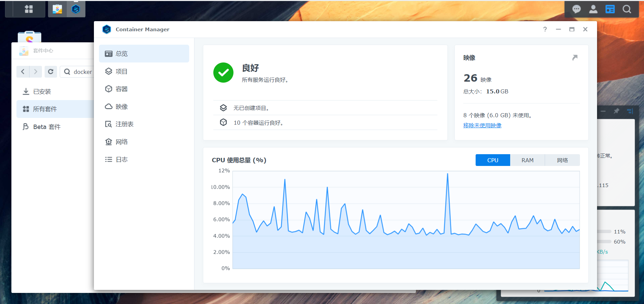
Task: Open the Network (网络) sidebar section
Action: click(144, 142)
